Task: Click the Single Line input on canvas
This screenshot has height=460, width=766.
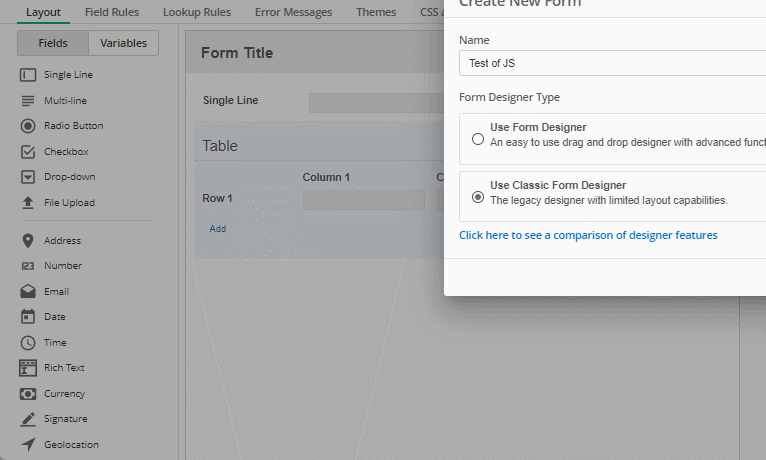Action: 376,103
